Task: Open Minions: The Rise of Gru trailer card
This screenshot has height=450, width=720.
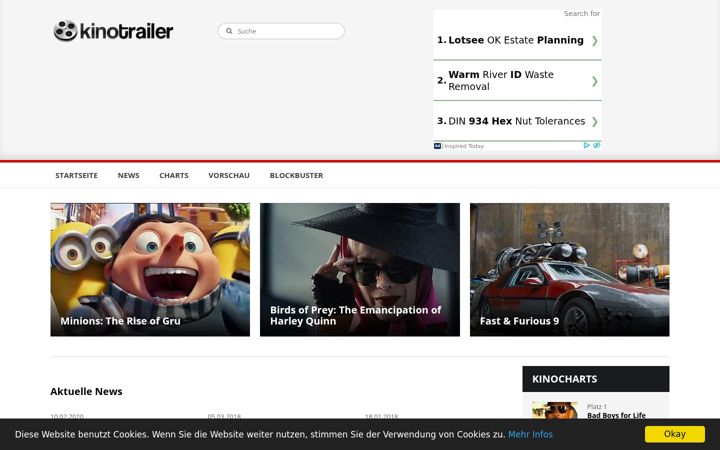Action: tap(150, 270)
